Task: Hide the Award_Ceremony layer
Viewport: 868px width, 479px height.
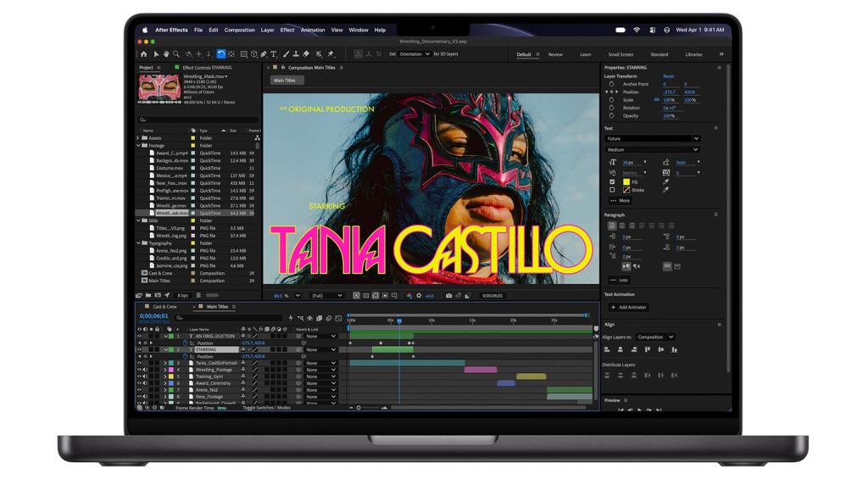Action: 140,383
